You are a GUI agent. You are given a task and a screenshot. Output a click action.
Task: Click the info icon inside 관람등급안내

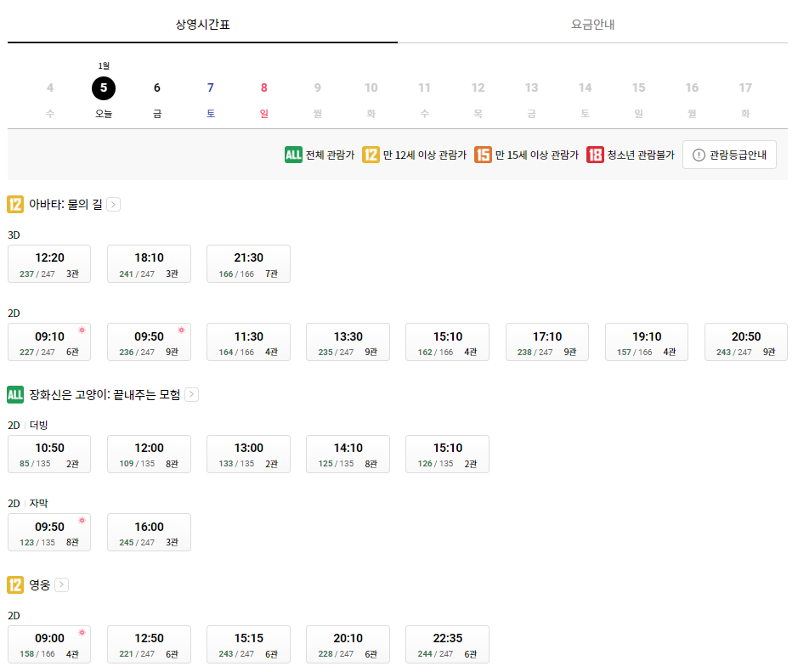coord(699,155)
